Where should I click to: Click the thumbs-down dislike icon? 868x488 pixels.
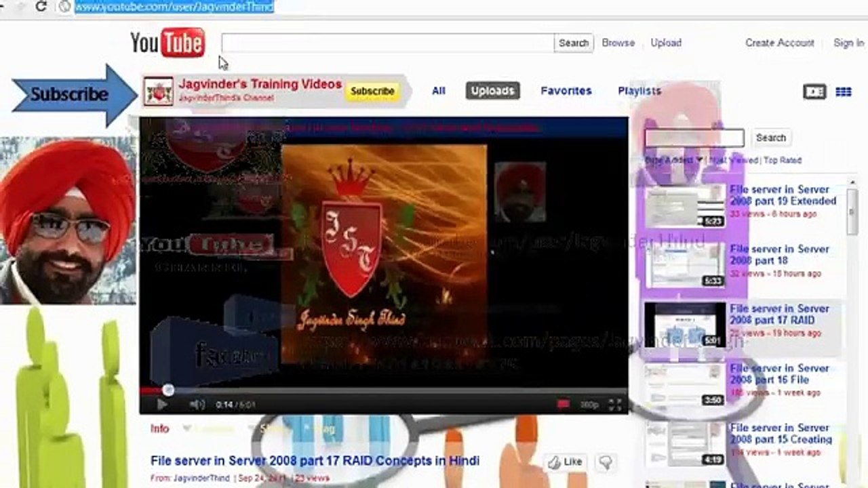tap(605, 462)
